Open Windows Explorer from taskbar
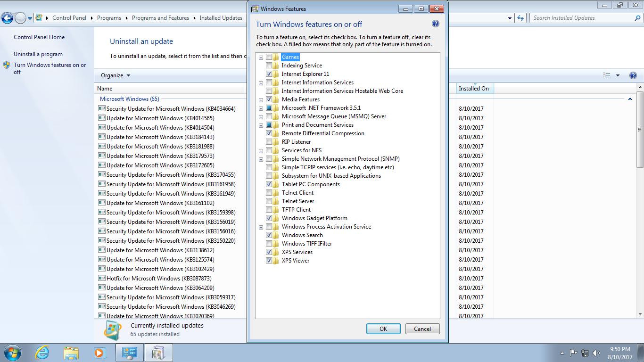 coord(72,353)
